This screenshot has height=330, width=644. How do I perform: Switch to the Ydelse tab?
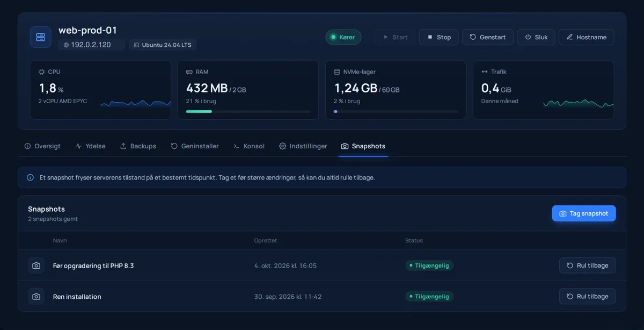click(90, 146)
